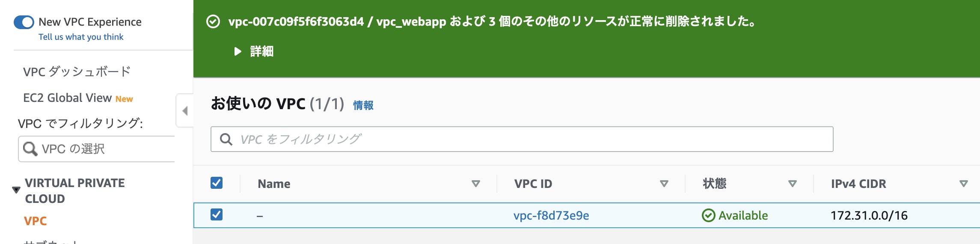Image resolution: width=980 pixels, height=244 pixels.
Task: Uncheck the select-all header checkbox
Action: click(217, 183)
